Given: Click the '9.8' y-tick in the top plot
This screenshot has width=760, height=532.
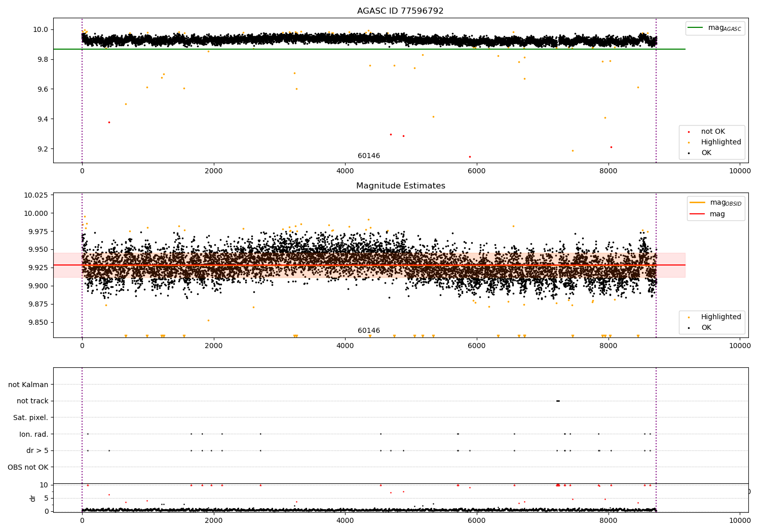Looking at the screenshot, I should [x=43, y=59].
